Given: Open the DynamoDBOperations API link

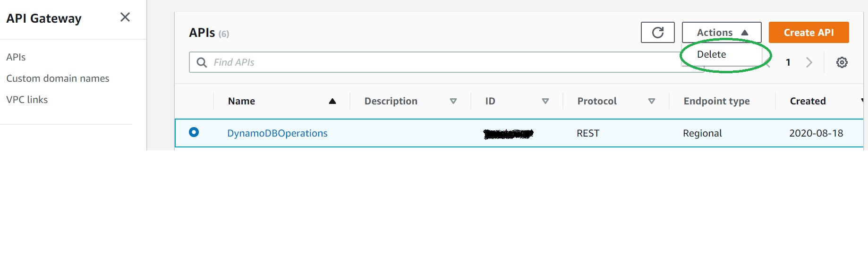Looking at the screenshot, I should click(277, 133).
